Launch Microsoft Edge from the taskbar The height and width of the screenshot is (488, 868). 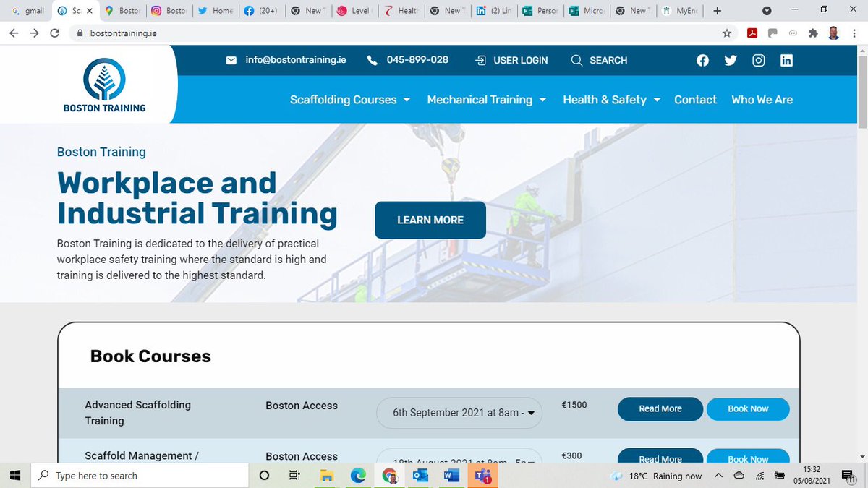click(358, 476)
